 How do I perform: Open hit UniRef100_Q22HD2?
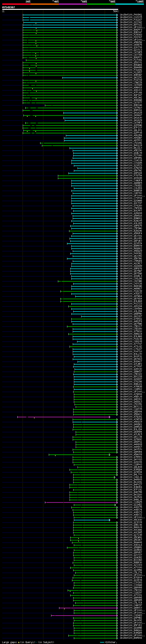(131, 505)
